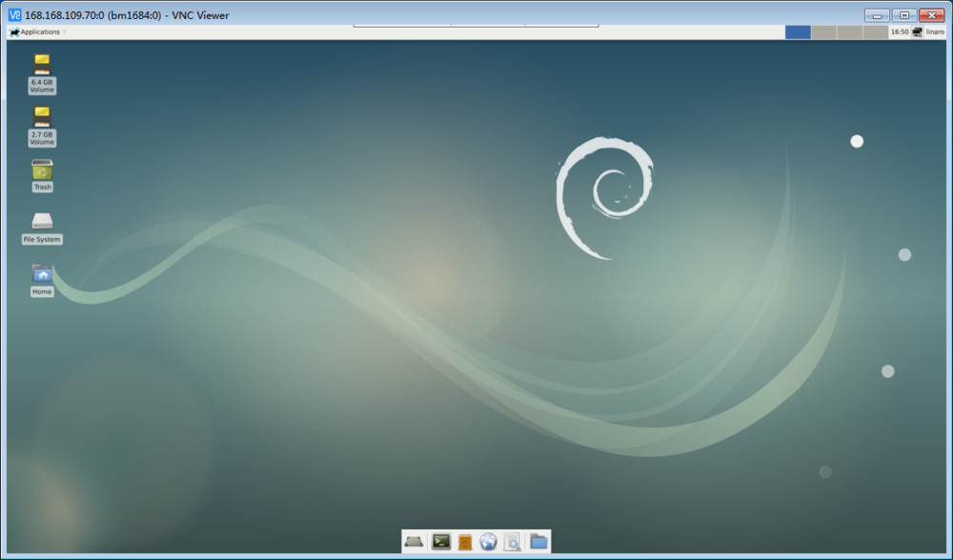This screenshot has width=953, height=560.
Task: Switch to the third workspace in pager
Action: tap(850, 32)
